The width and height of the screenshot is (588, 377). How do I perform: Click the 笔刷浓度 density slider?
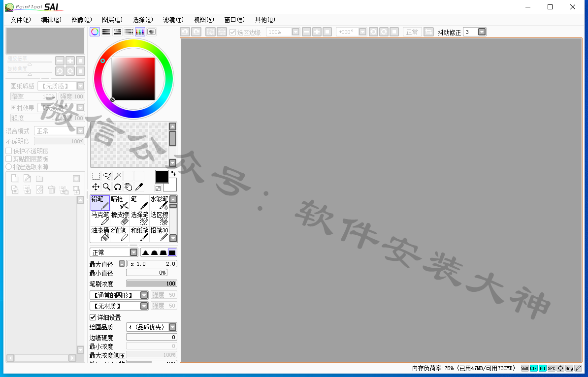(152, 283)
